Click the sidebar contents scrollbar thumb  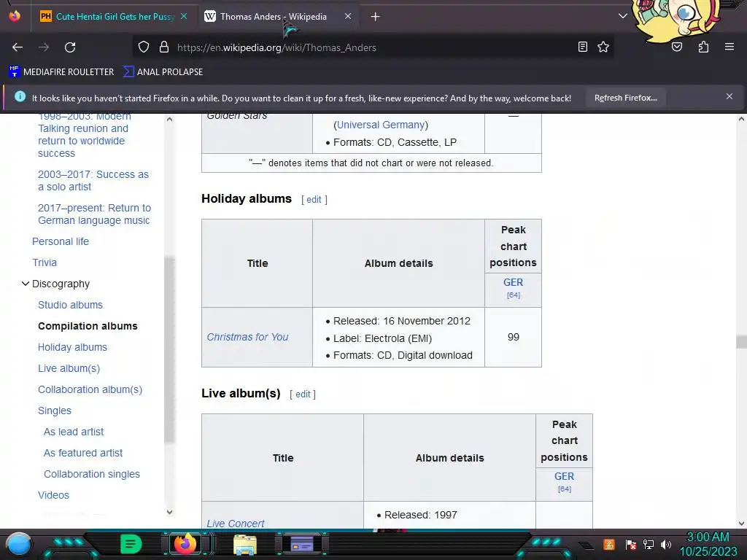point(169,350)
